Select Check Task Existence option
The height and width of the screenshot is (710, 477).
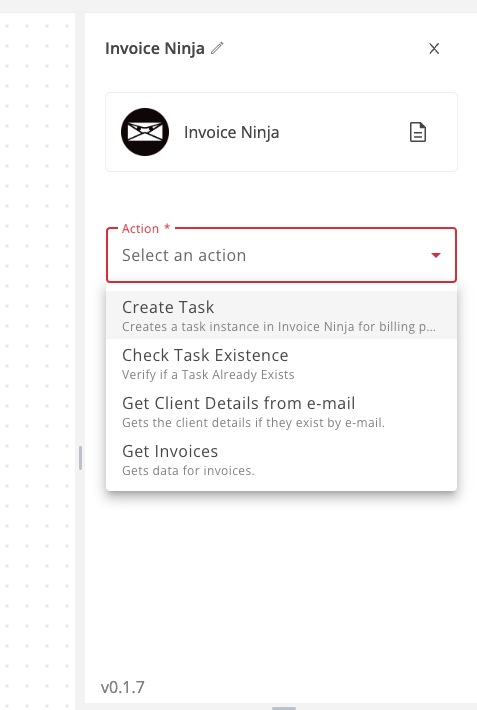[281, 363]
